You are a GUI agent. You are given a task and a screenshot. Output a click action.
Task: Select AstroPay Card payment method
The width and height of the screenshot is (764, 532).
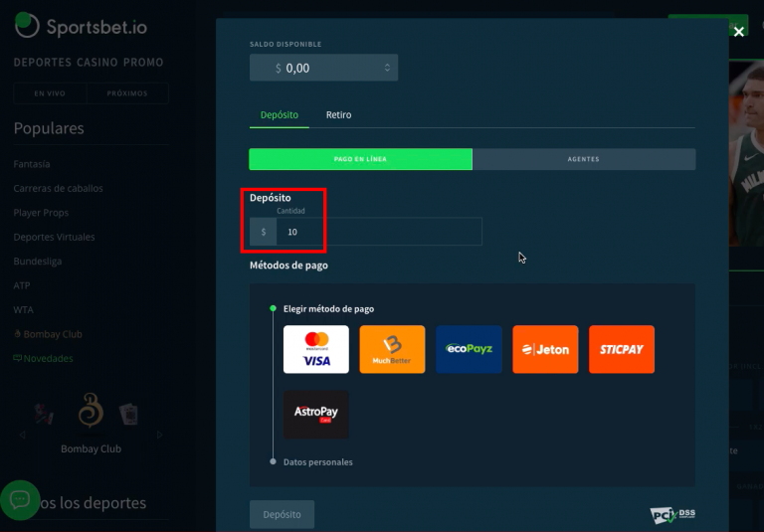(315, 415)
